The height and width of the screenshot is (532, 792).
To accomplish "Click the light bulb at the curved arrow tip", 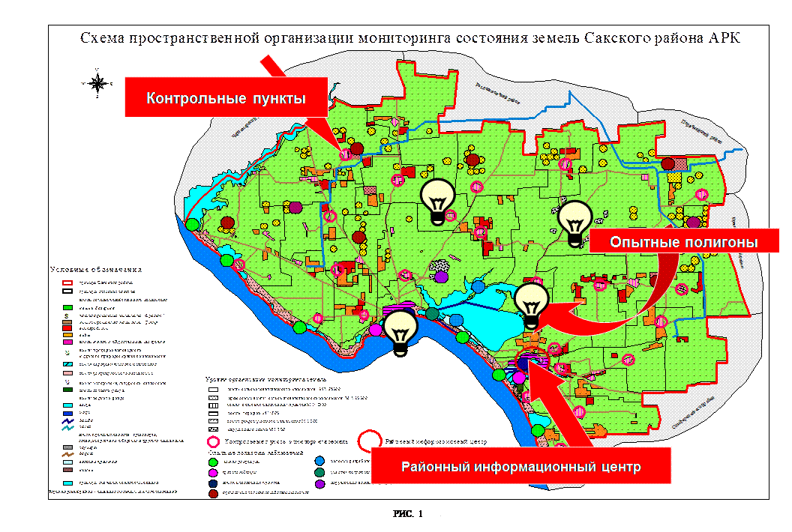I will (x=532, y=305).
